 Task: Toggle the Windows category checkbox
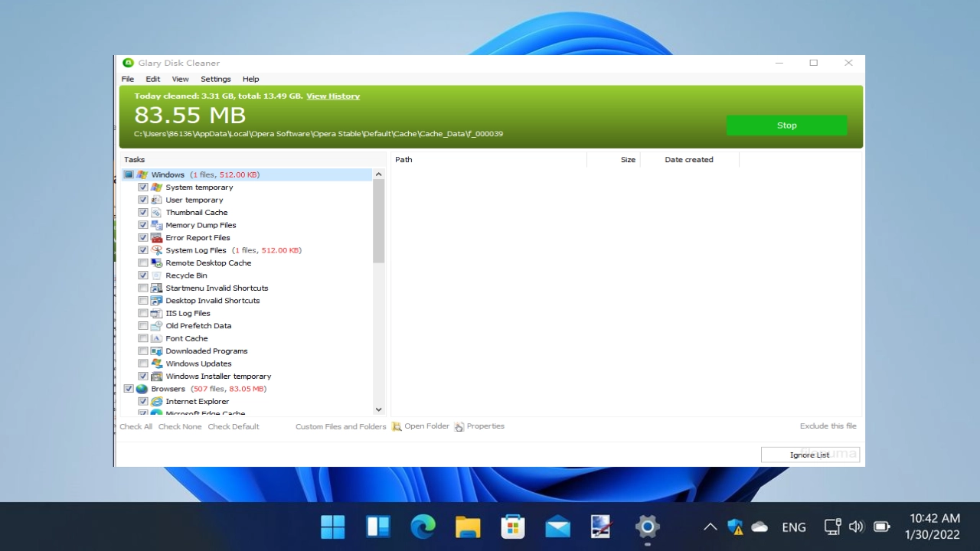129,174
